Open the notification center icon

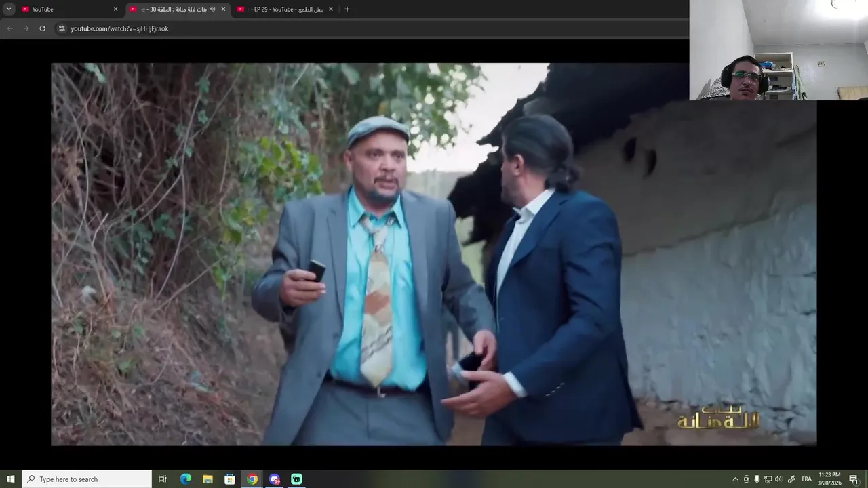854,479
